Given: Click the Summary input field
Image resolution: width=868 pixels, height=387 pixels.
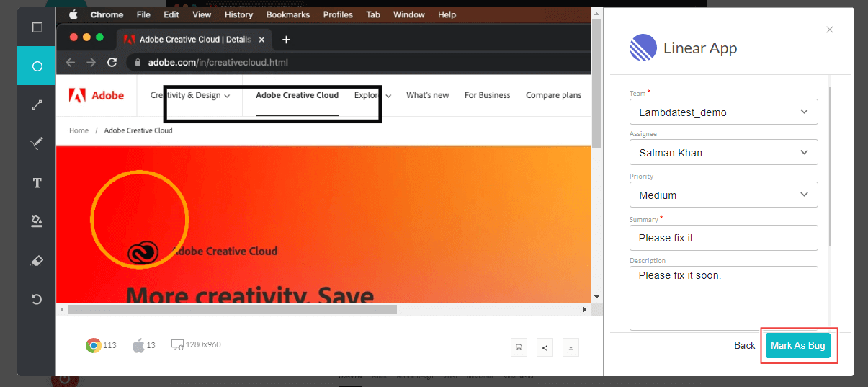Looking at the screenshot, I should point(723,238).
